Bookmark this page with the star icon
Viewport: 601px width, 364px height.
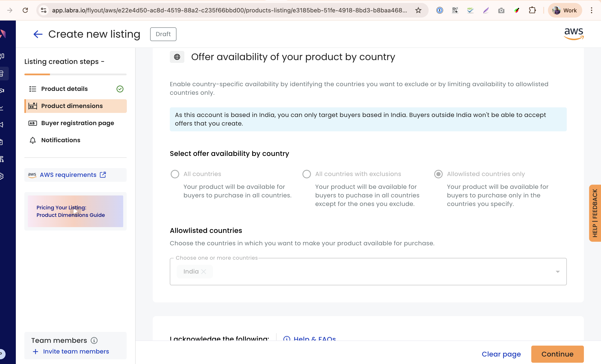coord(418,10)
